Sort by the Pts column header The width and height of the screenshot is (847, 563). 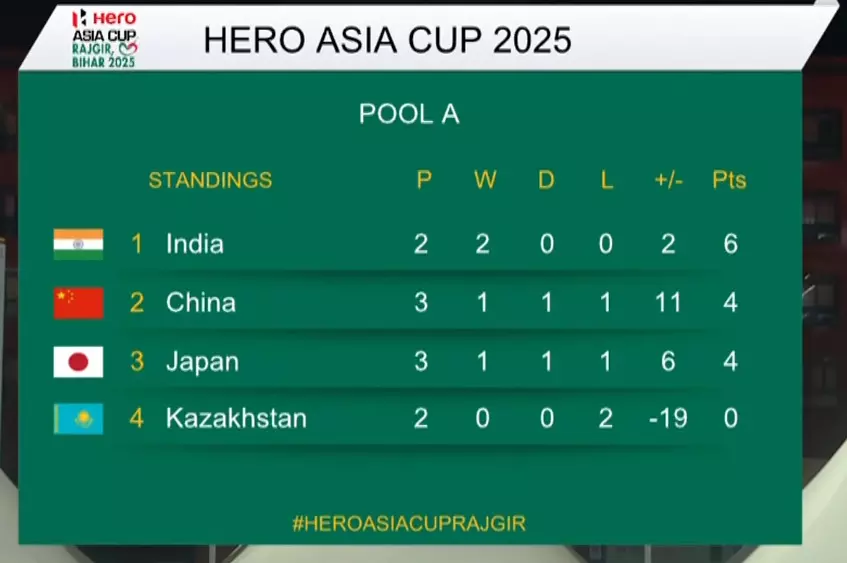(x=729, y=181)
